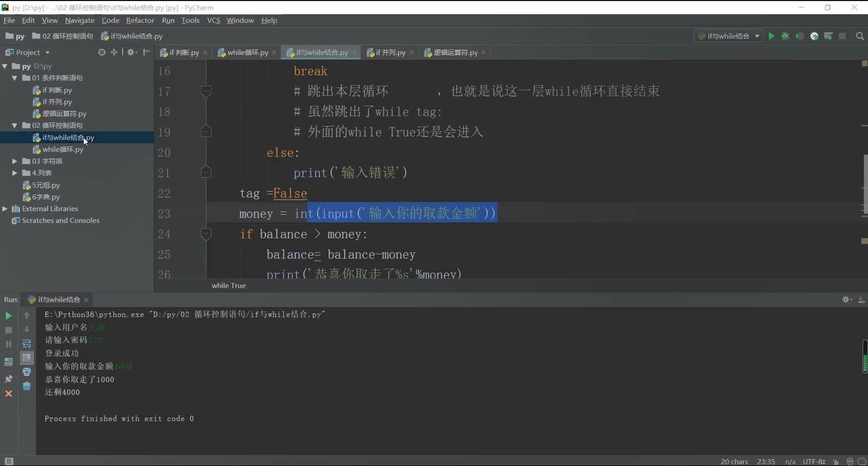Hide the Project tool window
The width and height of the screenshot is (868, 466).
coord(146,52)
